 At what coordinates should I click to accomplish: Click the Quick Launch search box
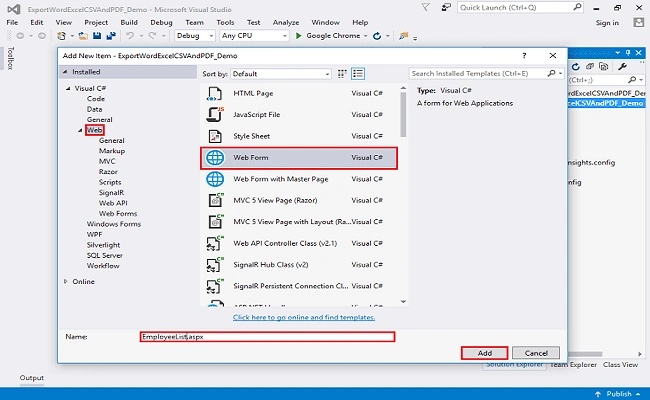520,7
